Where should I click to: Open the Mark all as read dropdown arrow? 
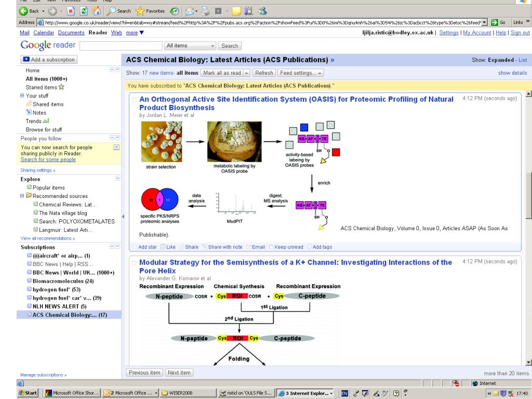click(246, 73)
